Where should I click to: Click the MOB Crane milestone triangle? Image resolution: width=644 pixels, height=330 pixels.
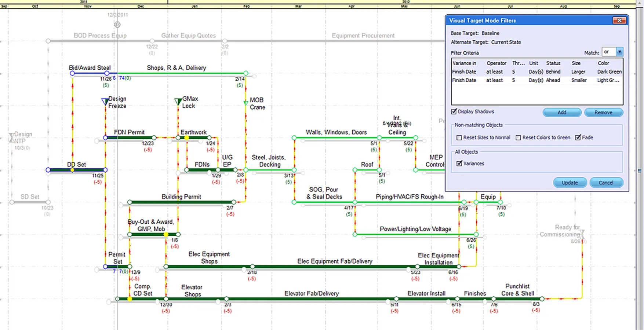245,103
